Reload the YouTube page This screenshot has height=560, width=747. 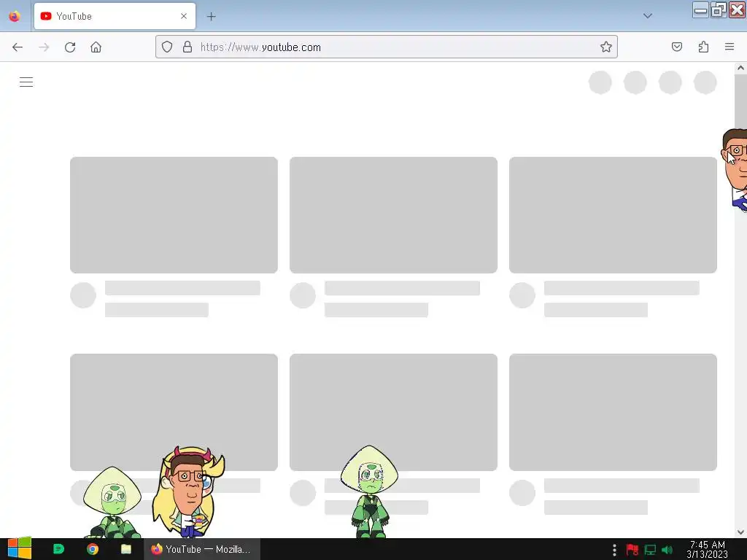70,47
